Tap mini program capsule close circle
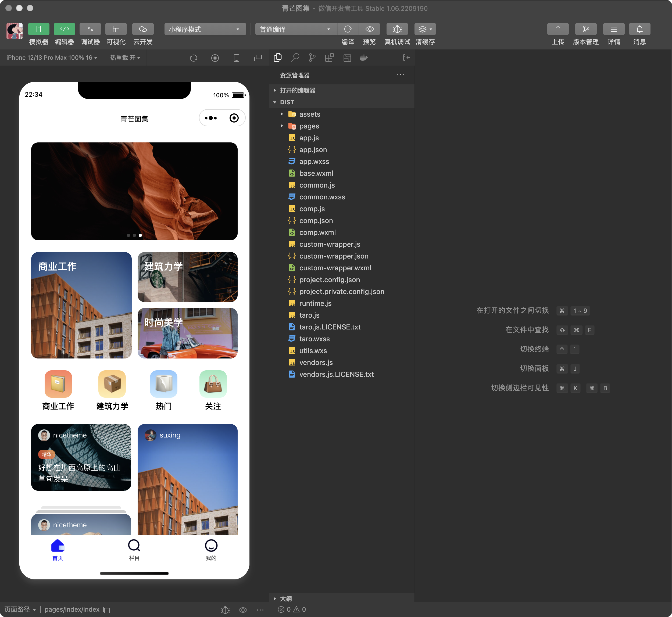 click(x=234, y=118)
